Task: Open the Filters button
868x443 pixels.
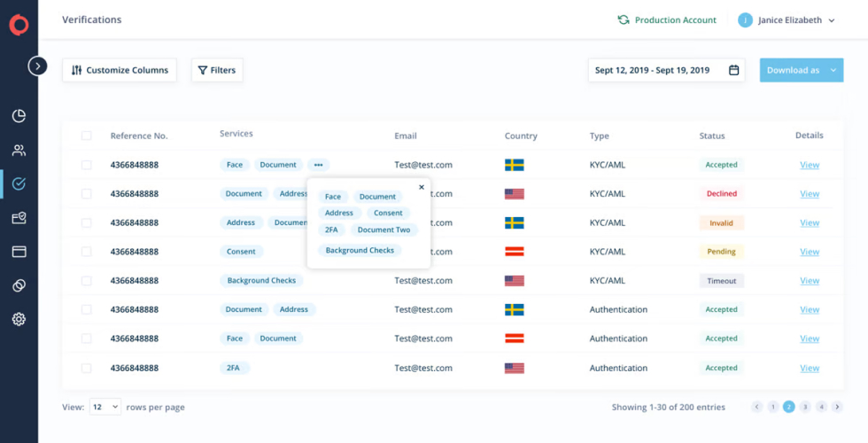Action: [x=217, y=70]
